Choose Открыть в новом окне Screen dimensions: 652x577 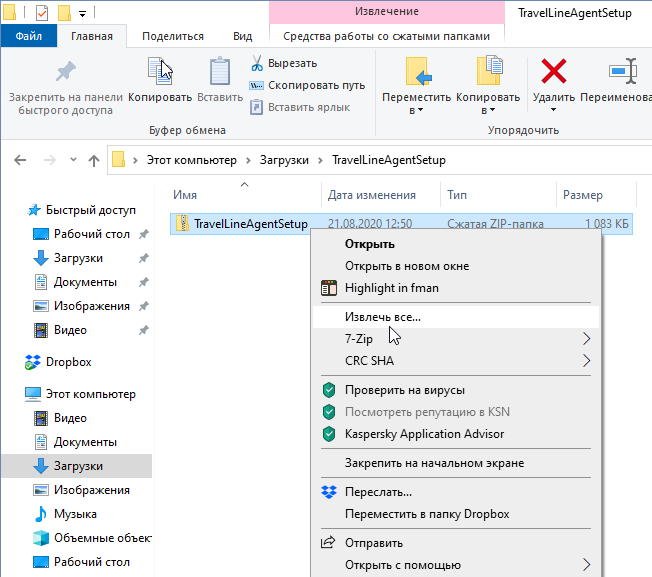click(x=456, y=266)
